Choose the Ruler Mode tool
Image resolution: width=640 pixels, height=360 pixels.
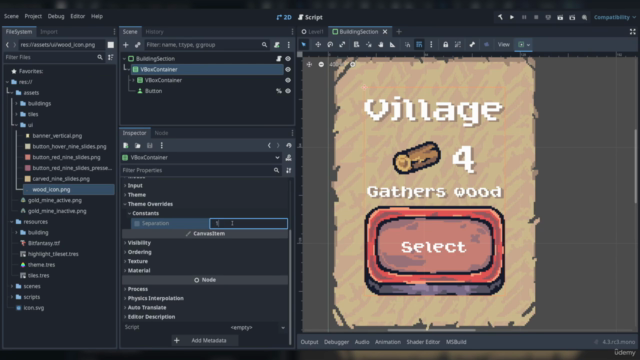[x=393, y=44]
